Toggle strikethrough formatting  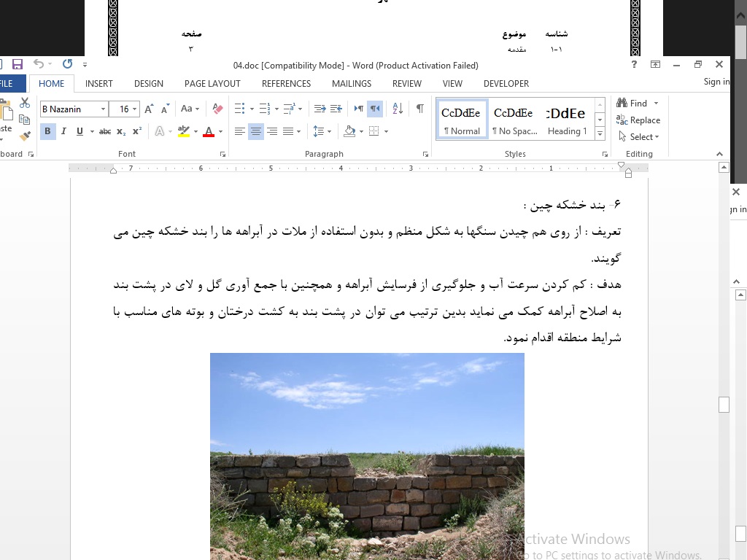pyautogui.click(x=104, y=131)
